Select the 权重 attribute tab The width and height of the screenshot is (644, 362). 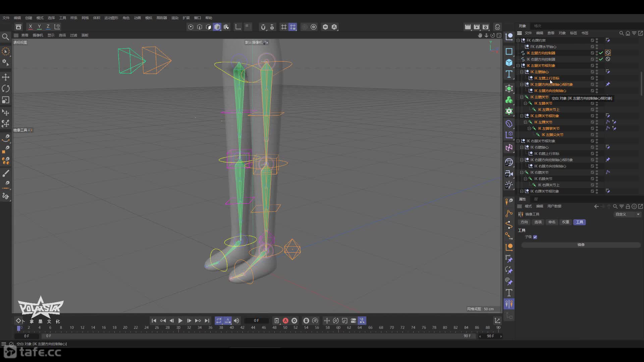[x=566, y=222]
